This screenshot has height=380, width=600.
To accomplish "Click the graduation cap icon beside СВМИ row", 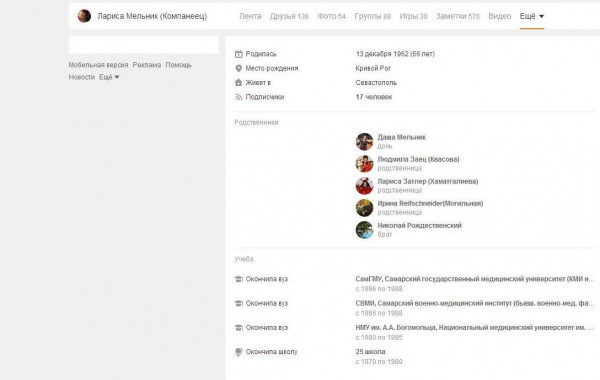I will (238, 303).
